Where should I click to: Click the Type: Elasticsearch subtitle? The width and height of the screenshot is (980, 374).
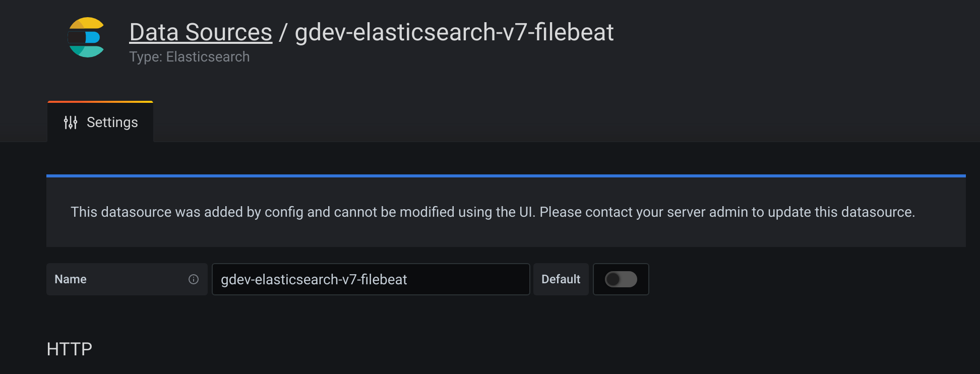[189, 56]
